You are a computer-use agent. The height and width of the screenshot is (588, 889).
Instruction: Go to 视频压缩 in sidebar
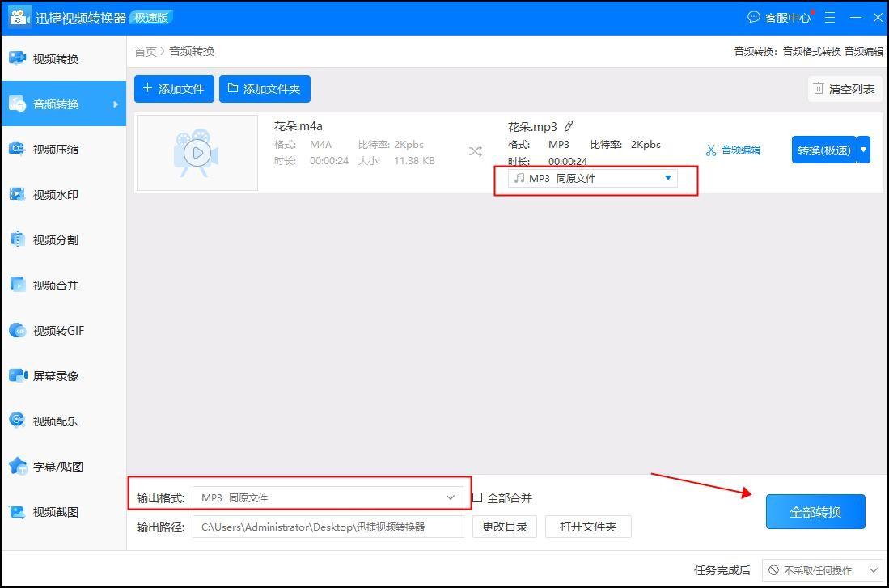point(62,149)
